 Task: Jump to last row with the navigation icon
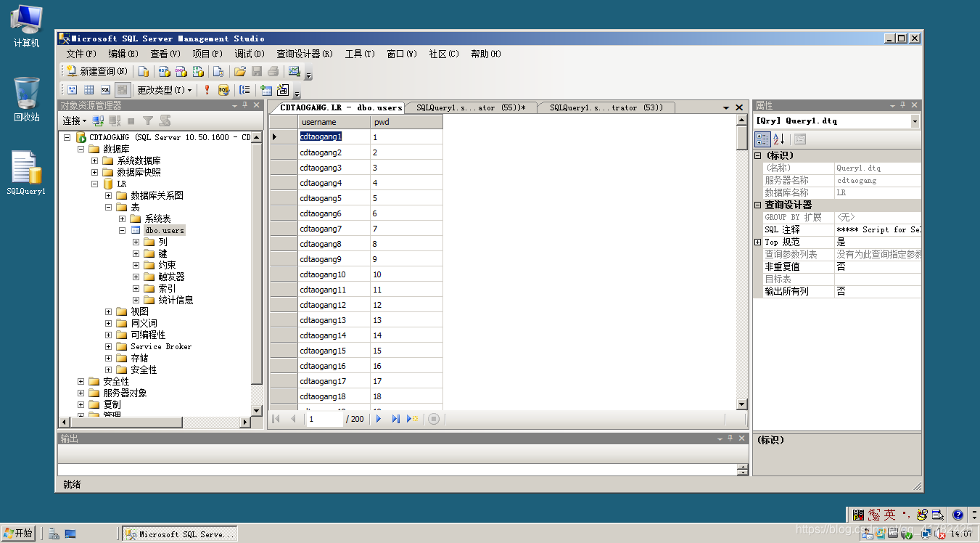pyautogui.click(x=395, y=419)
